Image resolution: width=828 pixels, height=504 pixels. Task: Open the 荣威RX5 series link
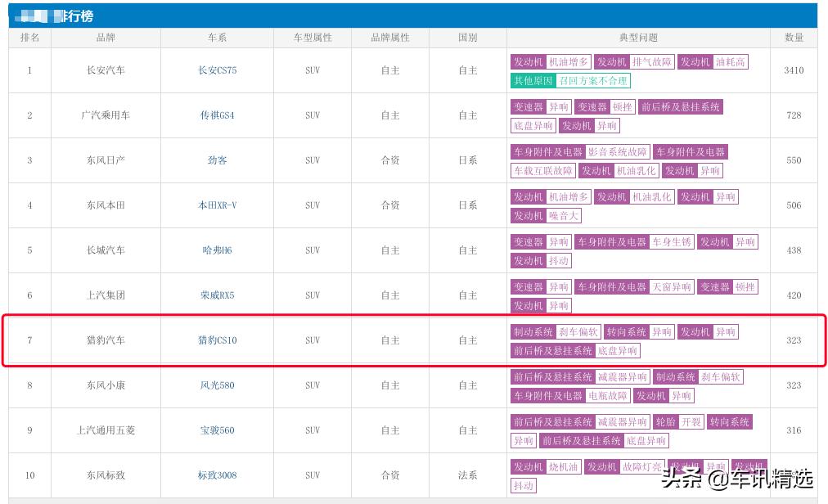(x=217, y=295)
